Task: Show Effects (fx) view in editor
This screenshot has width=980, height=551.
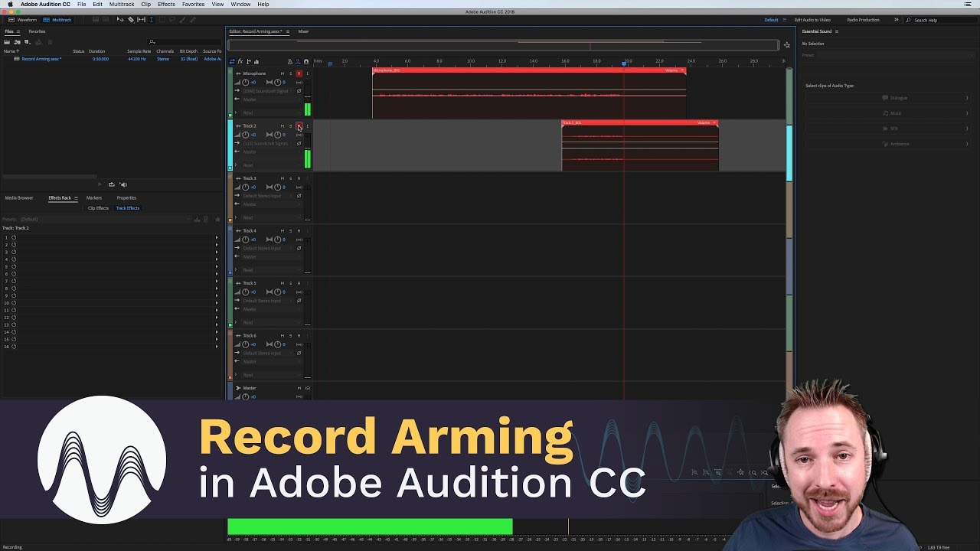Action: pos(240,61)
